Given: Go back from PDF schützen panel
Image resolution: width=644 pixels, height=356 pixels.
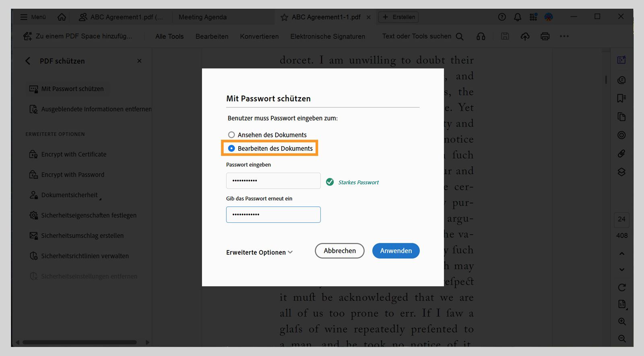Looking at the screenshot, I should point(28,61).
